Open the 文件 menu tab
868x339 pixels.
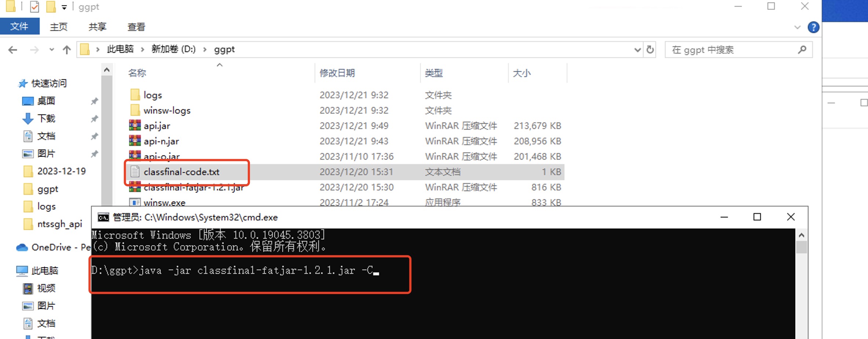click(19, 27)
